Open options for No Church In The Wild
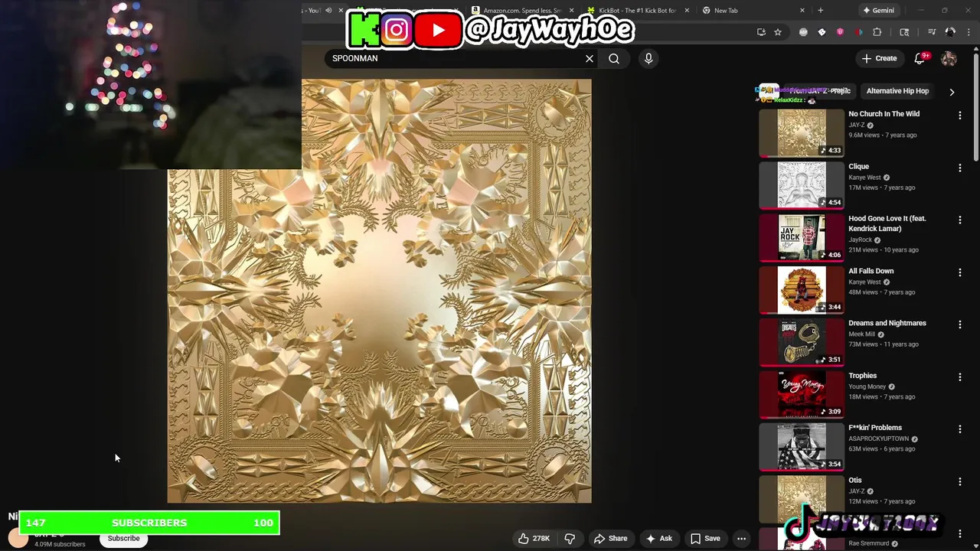 960,116
